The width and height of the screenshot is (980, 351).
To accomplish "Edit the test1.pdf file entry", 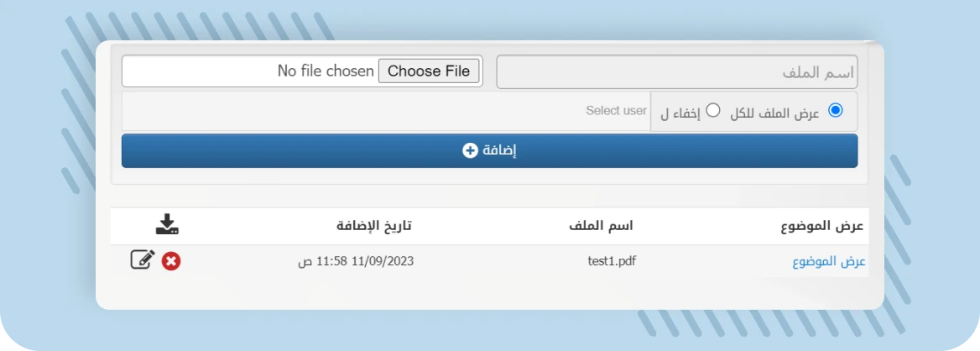I will point(143,260).
